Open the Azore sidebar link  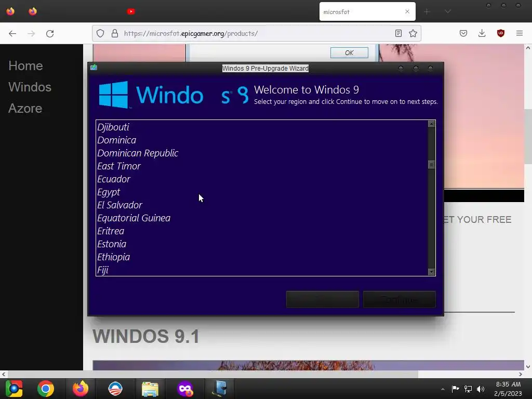click(25, 108)
